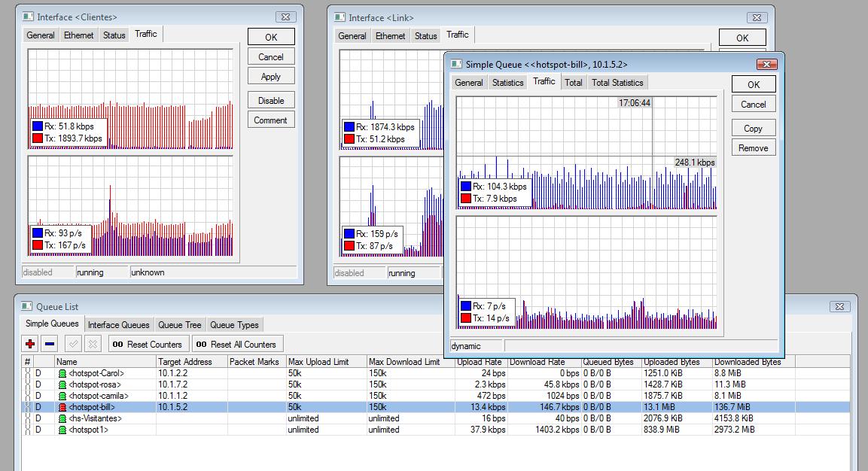Click the blue minus remove queue icon
Image resolution: width=868 pixels, height=471 pixels.
point(50,344)
